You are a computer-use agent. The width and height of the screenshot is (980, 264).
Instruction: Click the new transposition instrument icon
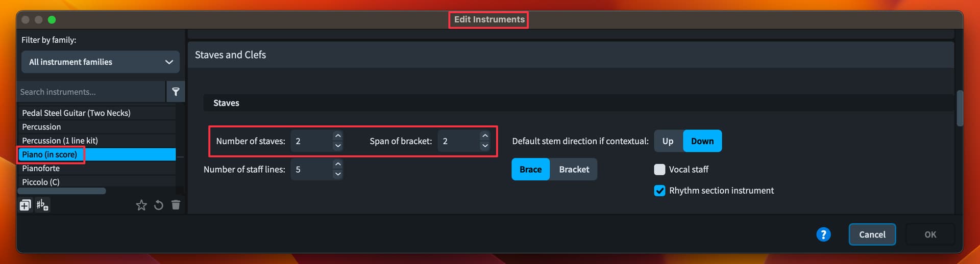pyautogui.click(x=42, y=205)
